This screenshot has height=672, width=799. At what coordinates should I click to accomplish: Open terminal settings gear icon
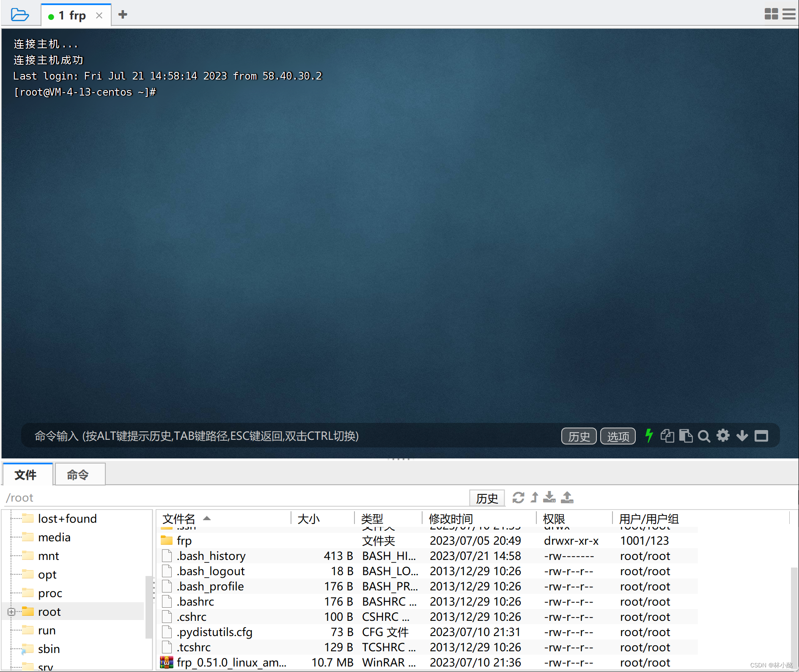pos(723,436)
